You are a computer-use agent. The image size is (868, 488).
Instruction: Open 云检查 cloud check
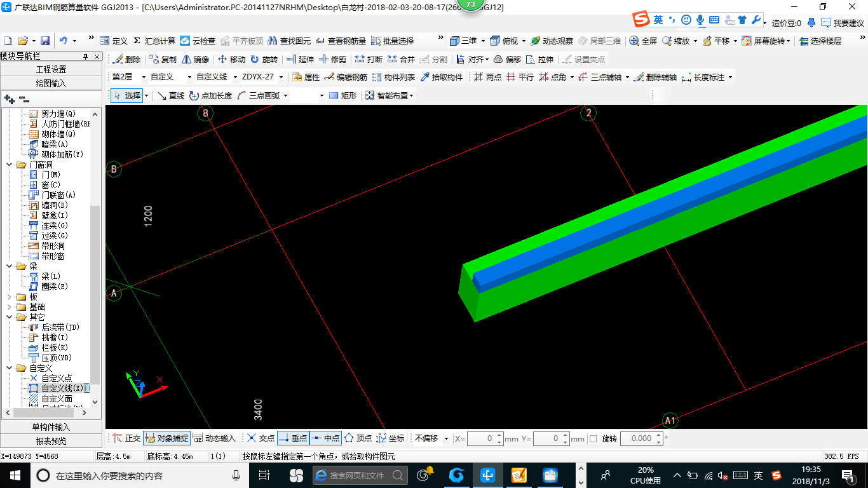(198, 41)
